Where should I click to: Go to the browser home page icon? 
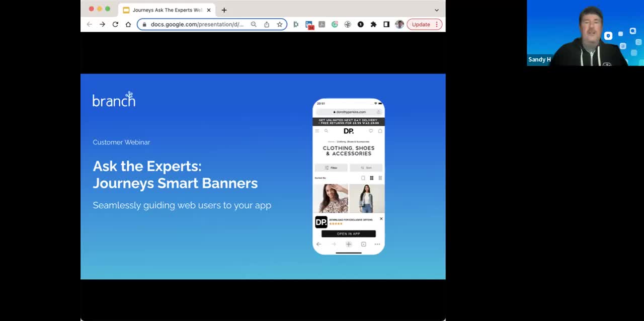pyautogui.click(x=128, y=24)
